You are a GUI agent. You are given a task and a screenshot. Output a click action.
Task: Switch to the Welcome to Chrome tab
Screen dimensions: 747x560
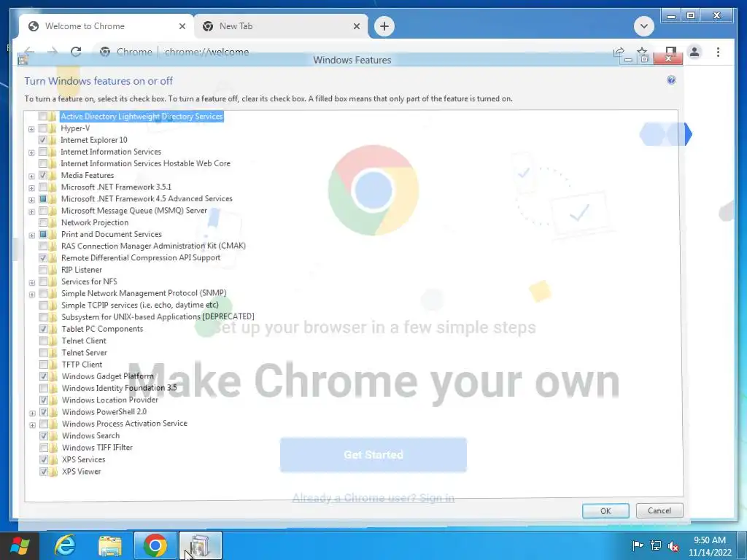click(106, 26)
